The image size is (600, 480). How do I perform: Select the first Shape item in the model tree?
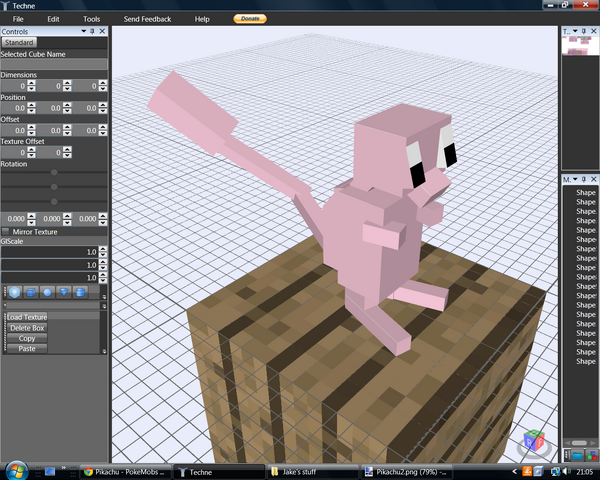click(585, 193)
